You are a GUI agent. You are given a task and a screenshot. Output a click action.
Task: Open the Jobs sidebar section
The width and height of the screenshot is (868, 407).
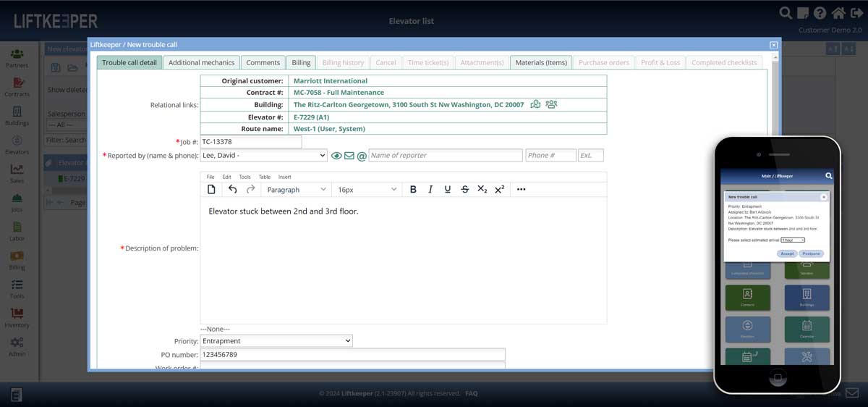pos(17,203)
